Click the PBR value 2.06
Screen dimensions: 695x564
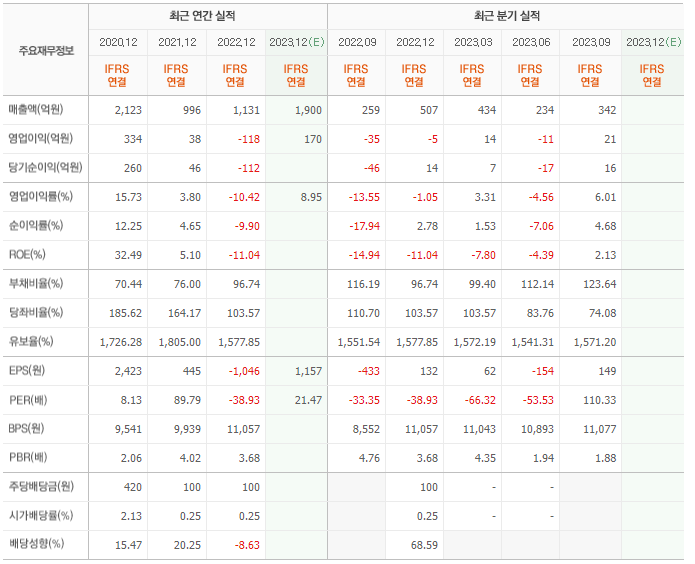131,458
